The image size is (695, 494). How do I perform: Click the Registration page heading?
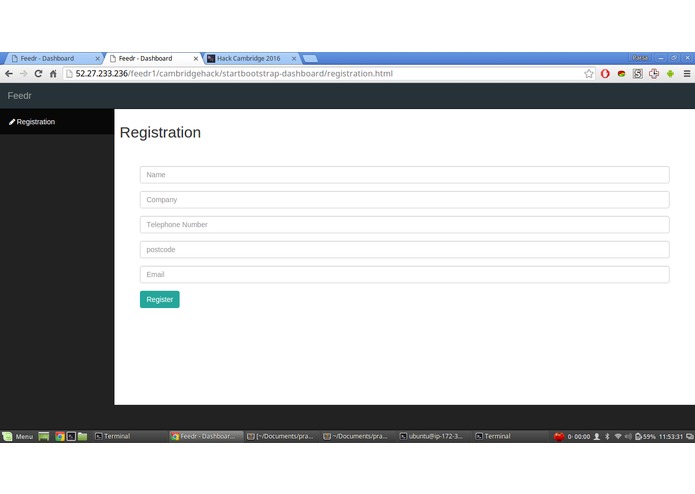pos(160,132)
